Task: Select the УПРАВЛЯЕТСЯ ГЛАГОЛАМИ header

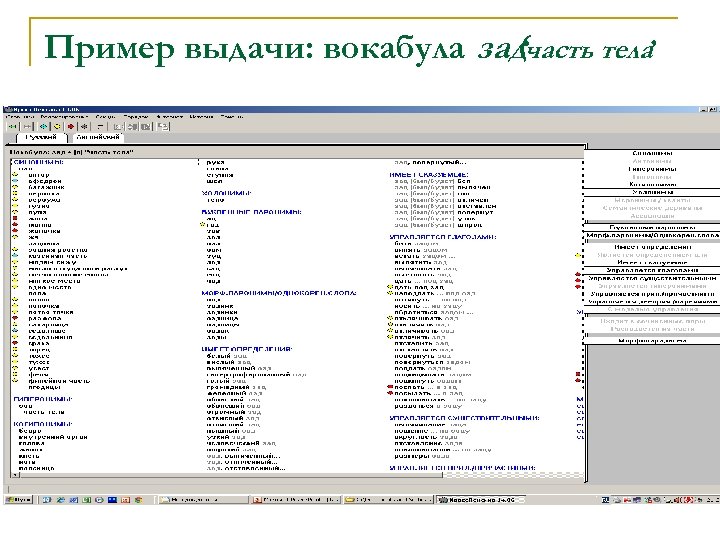Action: [443, 237]
